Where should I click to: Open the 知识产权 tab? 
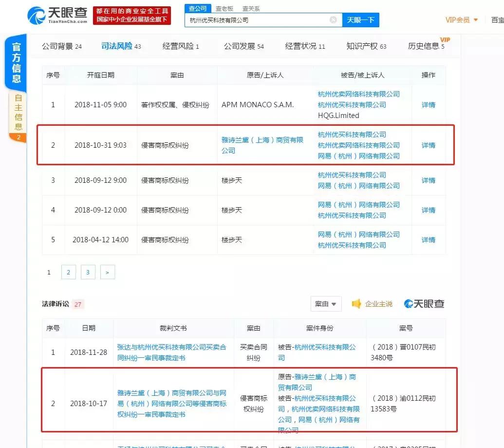coord(362,45)
